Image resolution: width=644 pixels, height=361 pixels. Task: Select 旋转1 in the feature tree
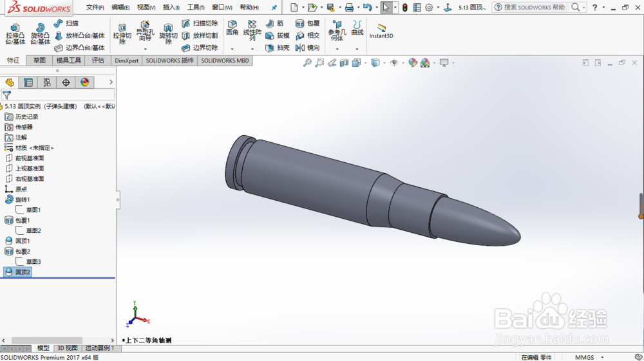click(x=23, y=199)
